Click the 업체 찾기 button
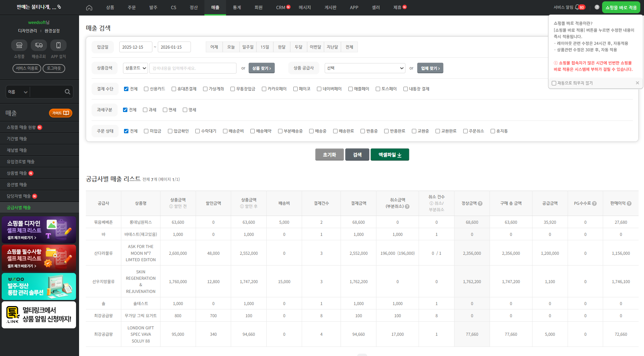The image size is (644, 356). click(430, 68)
